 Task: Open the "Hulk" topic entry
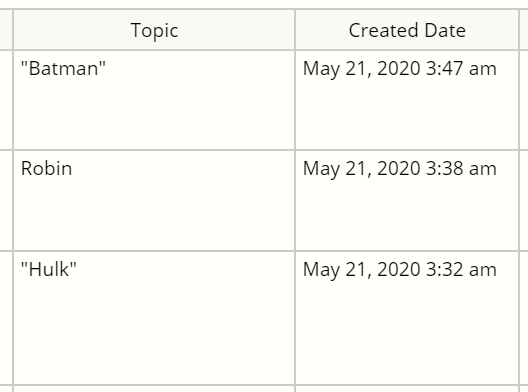pyautogui.click(x=49, y=269)
